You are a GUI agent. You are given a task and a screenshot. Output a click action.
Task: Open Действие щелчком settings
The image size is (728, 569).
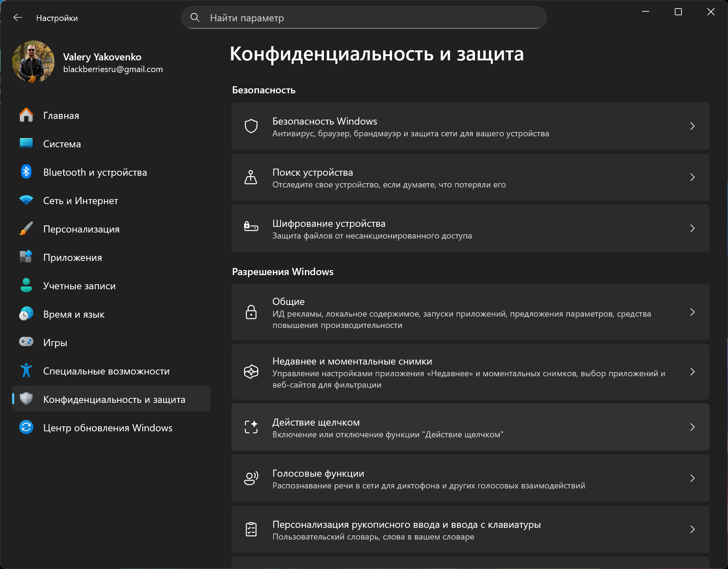[470, 427]
